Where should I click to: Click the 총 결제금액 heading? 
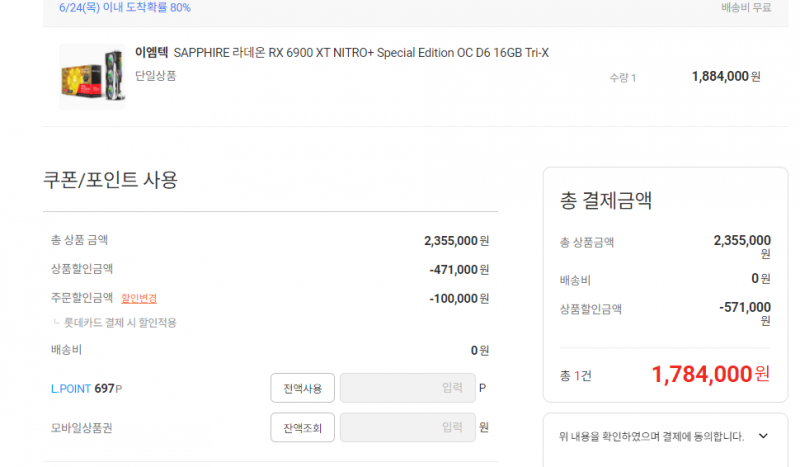click(606, 200)
